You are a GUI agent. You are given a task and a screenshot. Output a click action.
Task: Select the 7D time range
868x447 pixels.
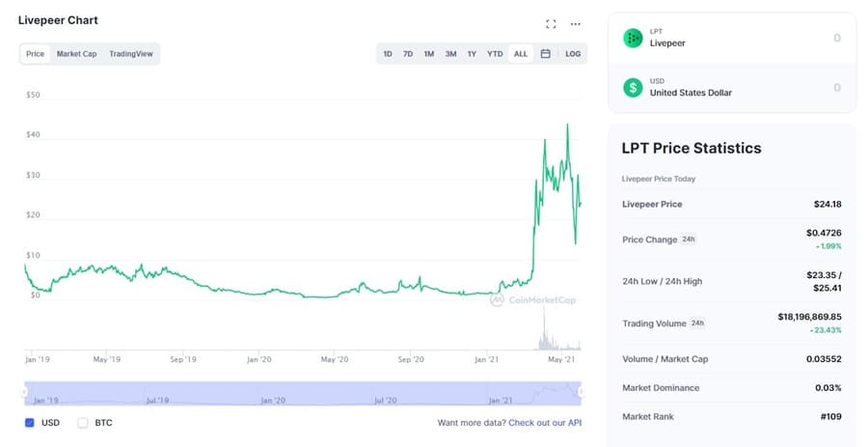point(408,54)
